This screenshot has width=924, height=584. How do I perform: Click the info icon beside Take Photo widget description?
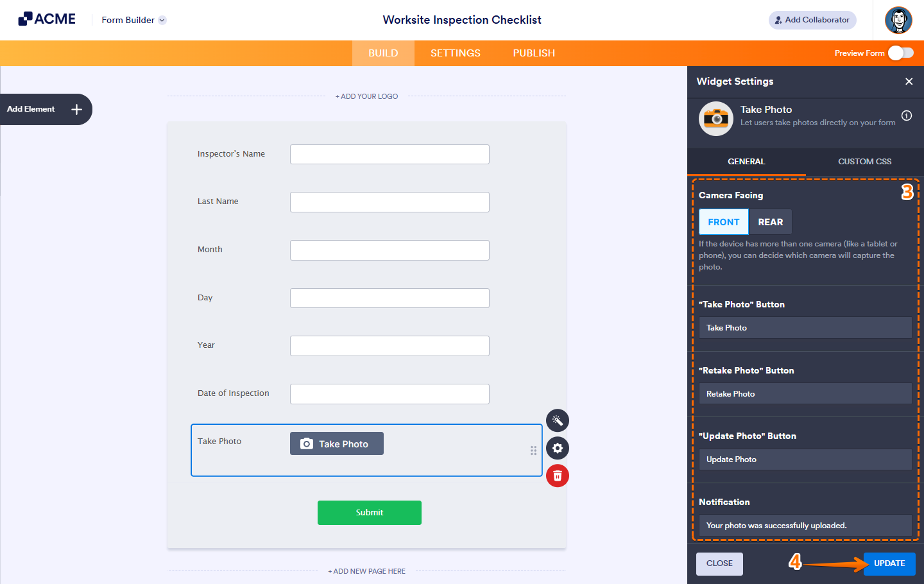click(906, 116)
